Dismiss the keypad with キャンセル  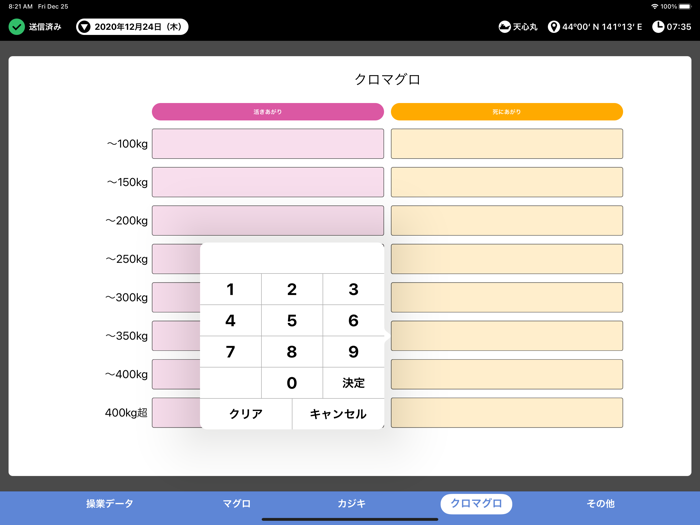338,414
